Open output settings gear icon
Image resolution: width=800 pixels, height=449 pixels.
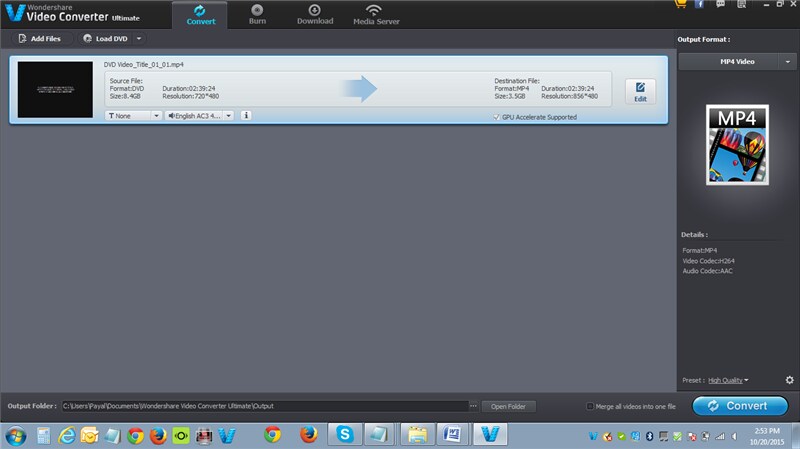click(789, 380)
